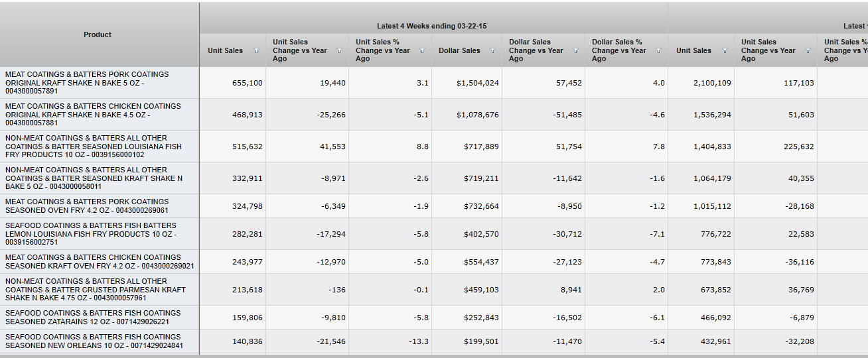Click filter icon for first Unit Sales % Change column

pos(422,51)
